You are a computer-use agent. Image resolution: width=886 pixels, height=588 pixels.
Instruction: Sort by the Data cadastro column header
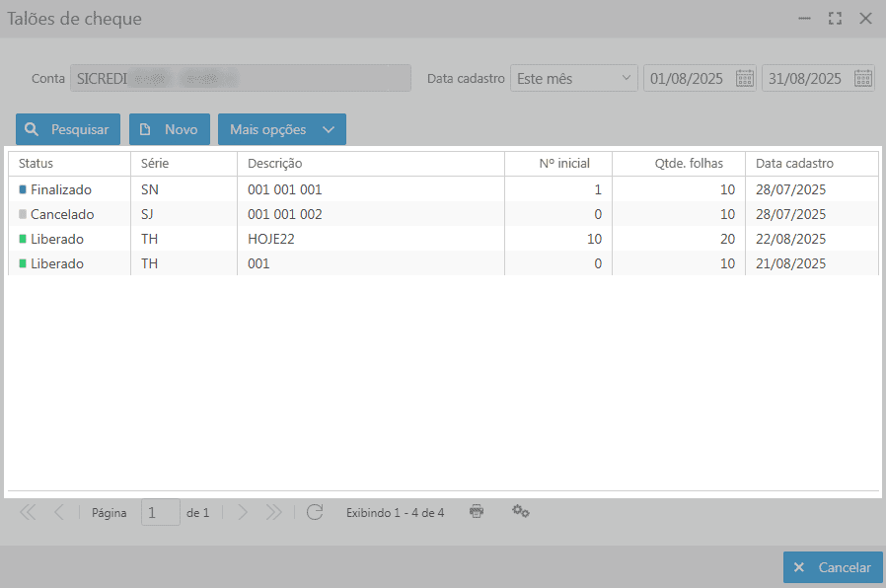[x=810, y=164]
